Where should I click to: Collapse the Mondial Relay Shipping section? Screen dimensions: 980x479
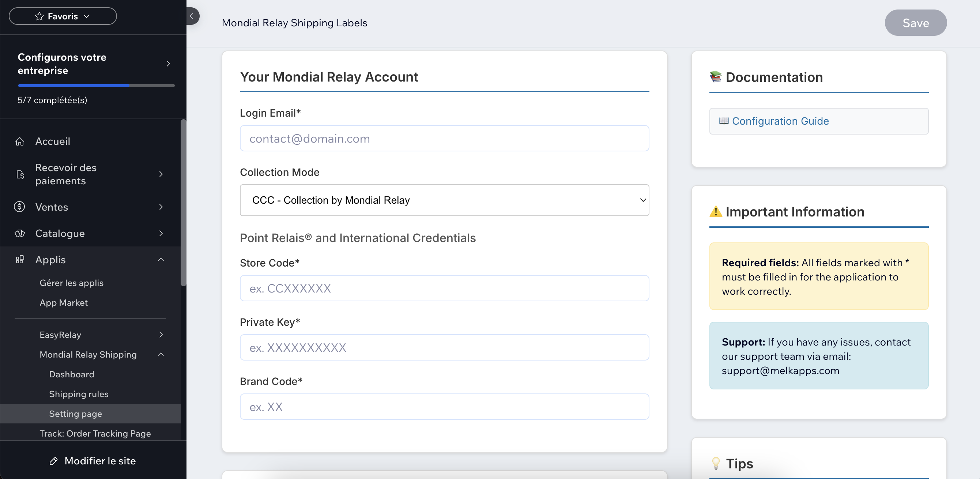tap(161, 354)
